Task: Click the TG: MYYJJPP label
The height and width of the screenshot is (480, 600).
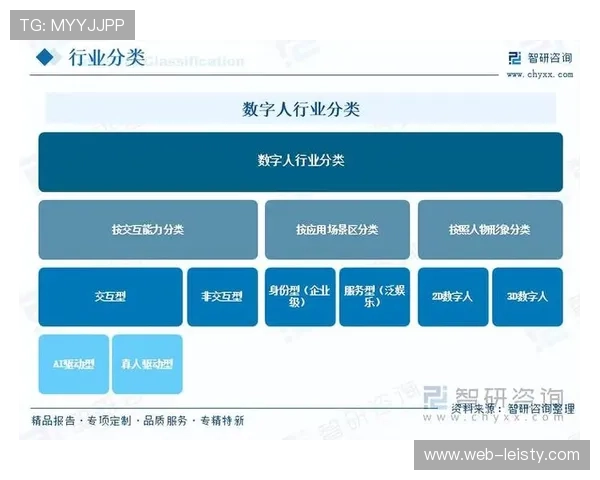Action: pyautogui.click(x=72, y=25)
